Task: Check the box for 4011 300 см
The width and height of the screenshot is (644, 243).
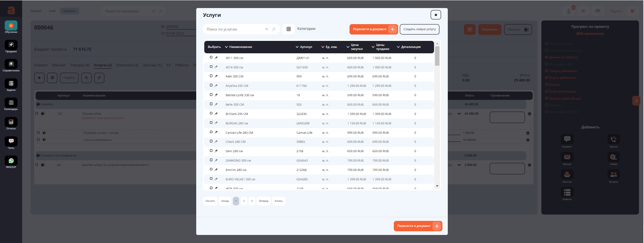Action: 211,57
